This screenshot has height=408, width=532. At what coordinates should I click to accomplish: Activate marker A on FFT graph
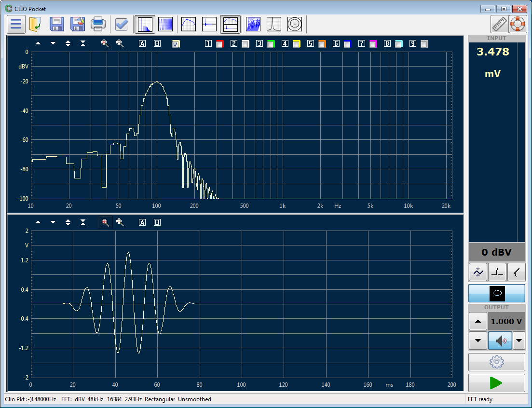(x=142, y=43)
